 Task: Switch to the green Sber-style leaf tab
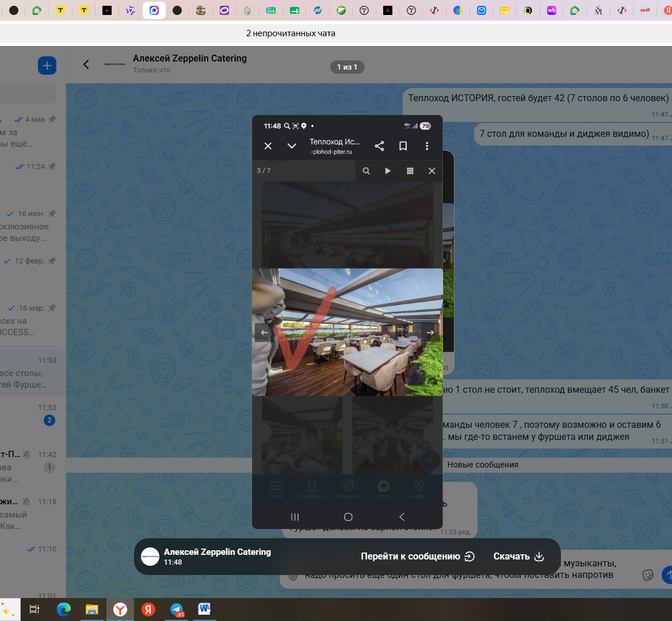(x=341, y=10)
